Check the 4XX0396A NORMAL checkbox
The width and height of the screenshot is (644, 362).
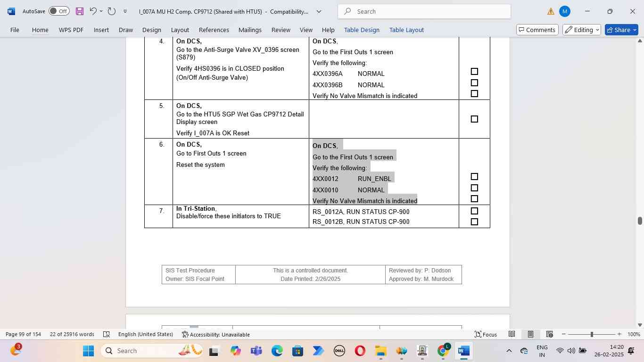click(x=474, y=72)
